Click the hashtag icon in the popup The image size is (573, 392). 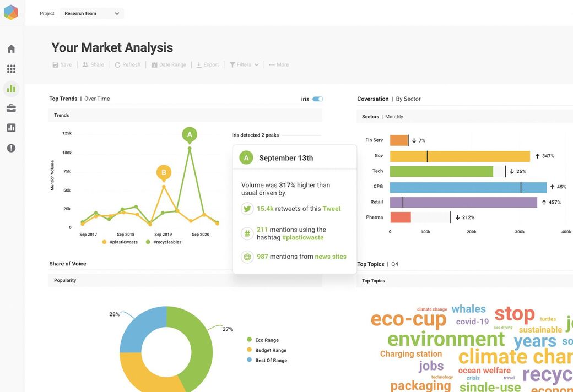click(247, 233)
